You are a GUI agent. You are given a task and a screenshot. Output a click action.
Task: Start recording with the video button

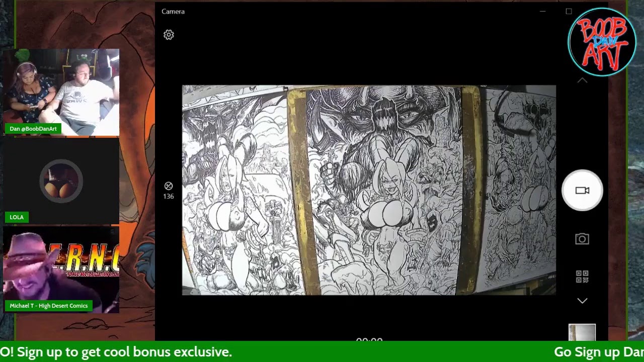point(582,190)
